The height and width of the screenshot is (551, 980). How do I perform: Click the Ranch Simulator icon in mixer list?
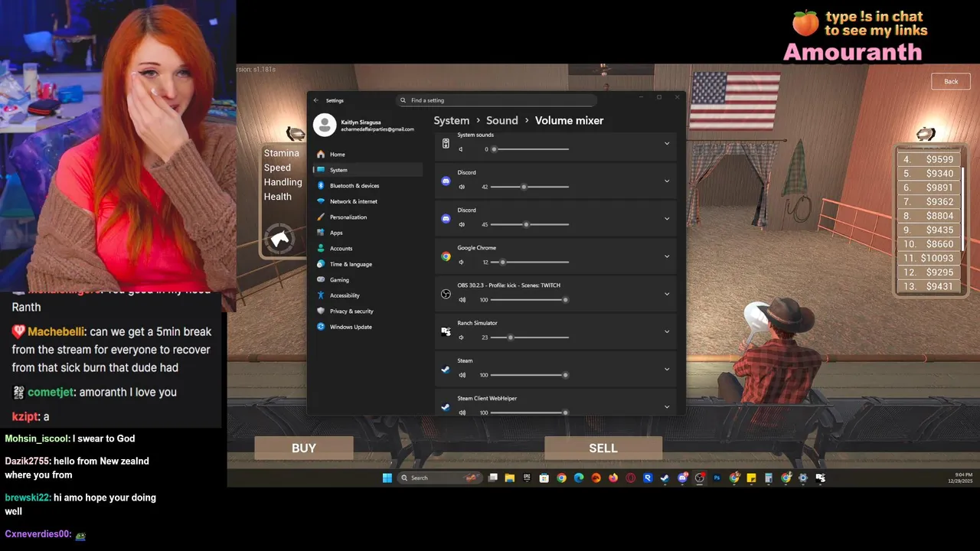click(x=446, y=331)
